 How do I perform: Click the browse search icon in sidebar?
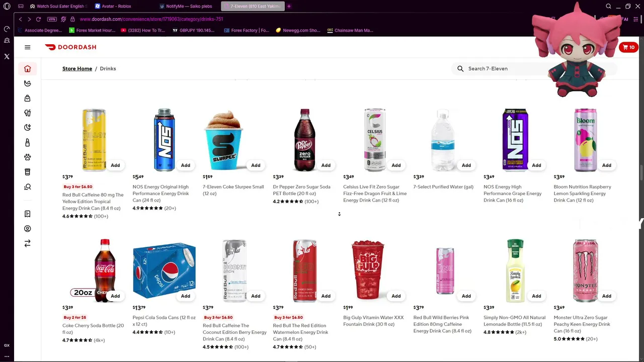(x=28, y=187)
